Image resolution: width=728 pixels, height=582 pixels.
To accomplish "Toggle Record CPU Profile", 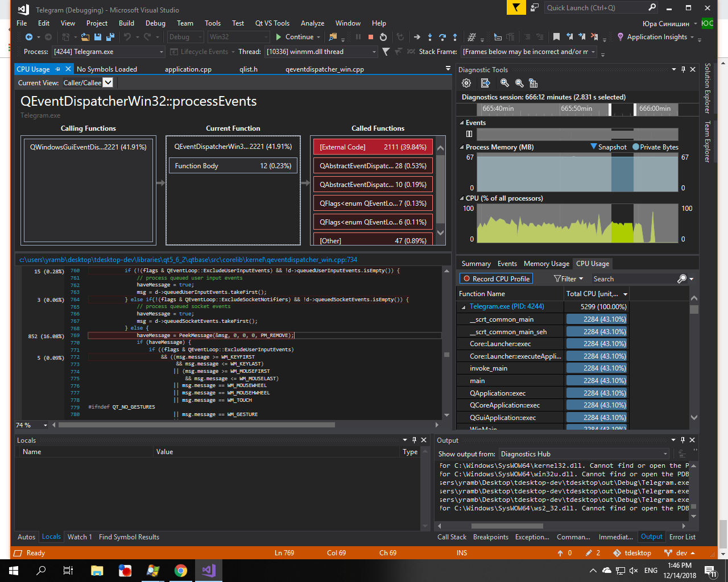I will point(496,278).
